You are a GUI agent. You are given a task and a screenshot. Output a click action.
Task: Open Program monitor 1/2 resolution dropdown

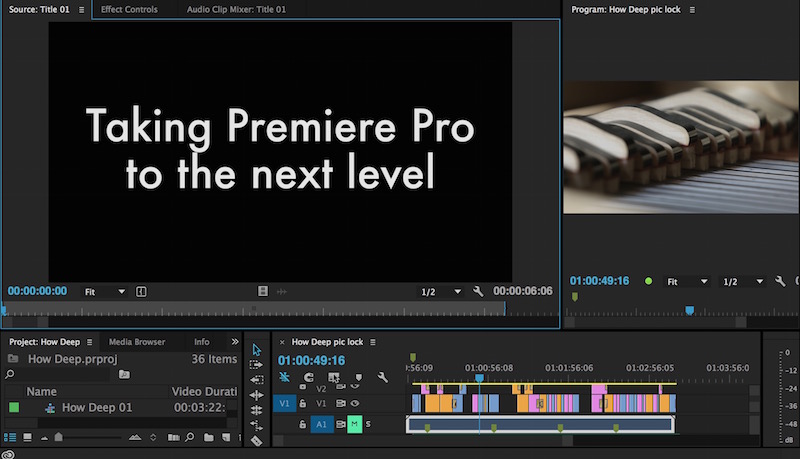(x=743, y=282)
